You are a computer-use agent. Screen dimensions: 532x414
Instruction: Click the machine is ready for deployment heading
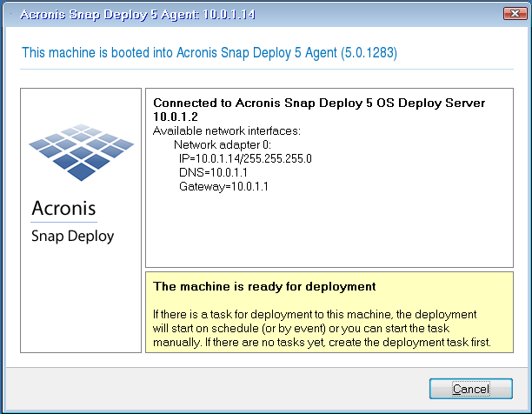[264, 285]
